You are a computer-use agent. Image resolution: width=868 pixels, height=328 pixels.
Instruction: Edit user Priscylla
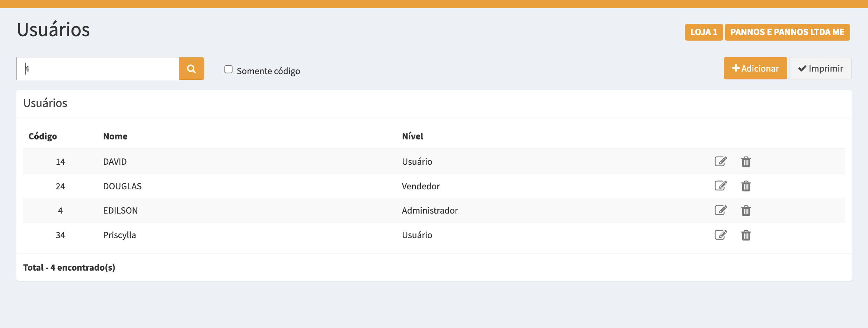coord(721,235)
